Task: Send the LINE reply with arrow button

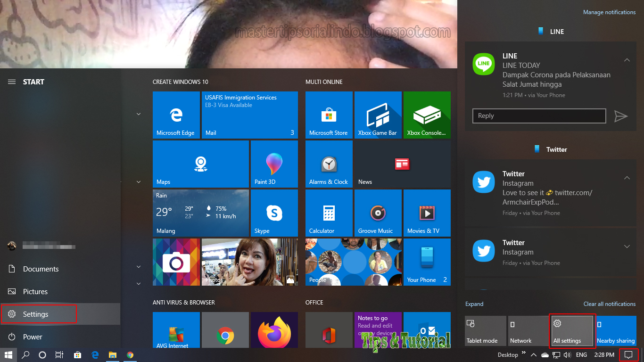Action: [x=621, y=116]
